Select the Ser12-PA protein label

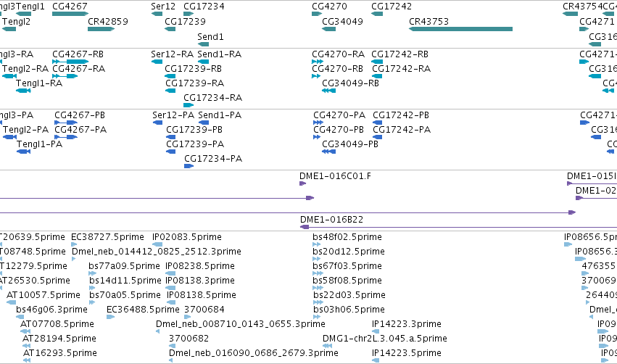(173, 115)
